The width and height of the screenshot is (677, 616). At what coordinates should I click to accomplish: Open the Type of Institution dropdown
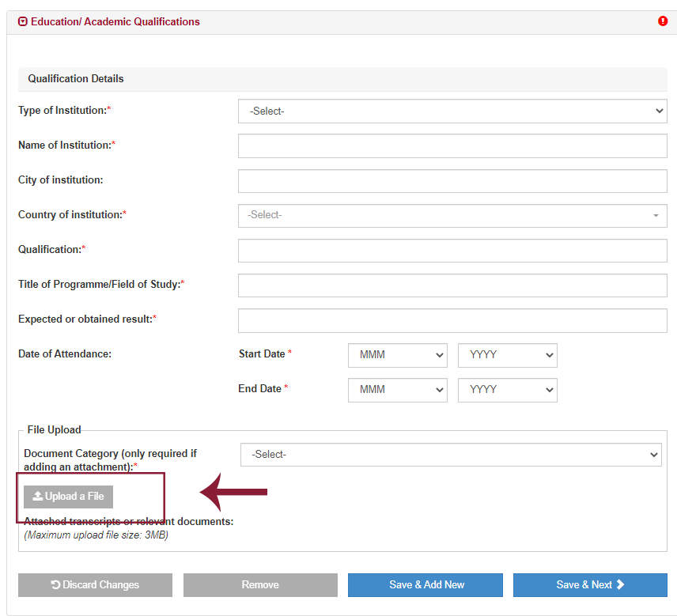pos(452,111)
